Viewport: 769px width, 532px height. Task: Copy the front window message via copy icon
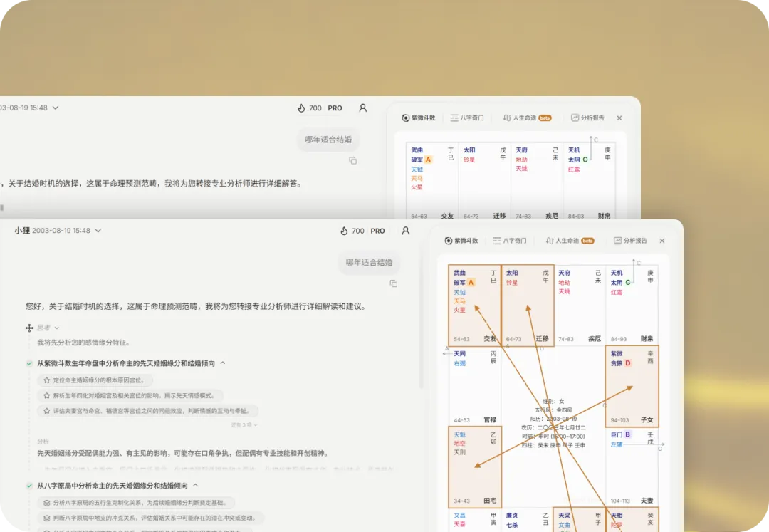(x=393, y=283)
